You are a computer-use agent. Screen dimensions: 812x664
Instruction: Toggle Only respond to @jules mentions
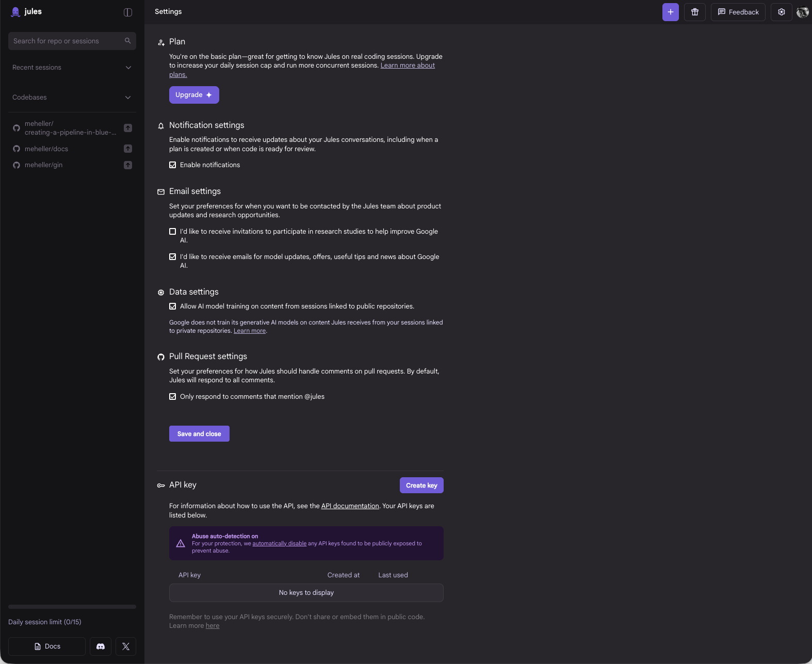tap(173, 397)
